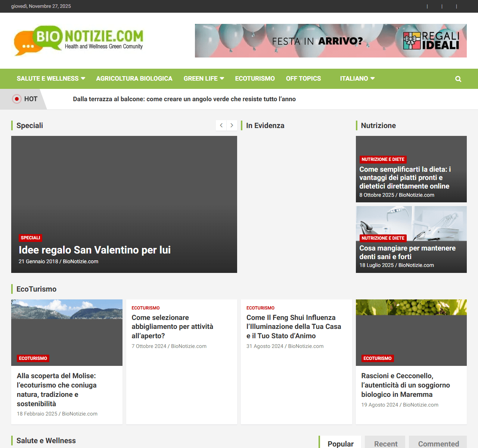Go to next Speciali slide
Screen dimensions: 478x448
232,125
